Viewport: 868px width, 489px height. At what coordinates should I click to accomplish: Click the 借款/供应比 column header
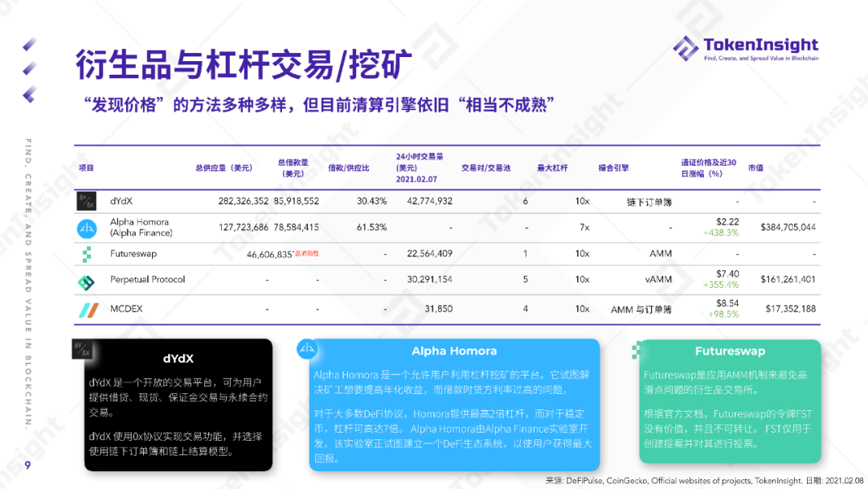348,168
